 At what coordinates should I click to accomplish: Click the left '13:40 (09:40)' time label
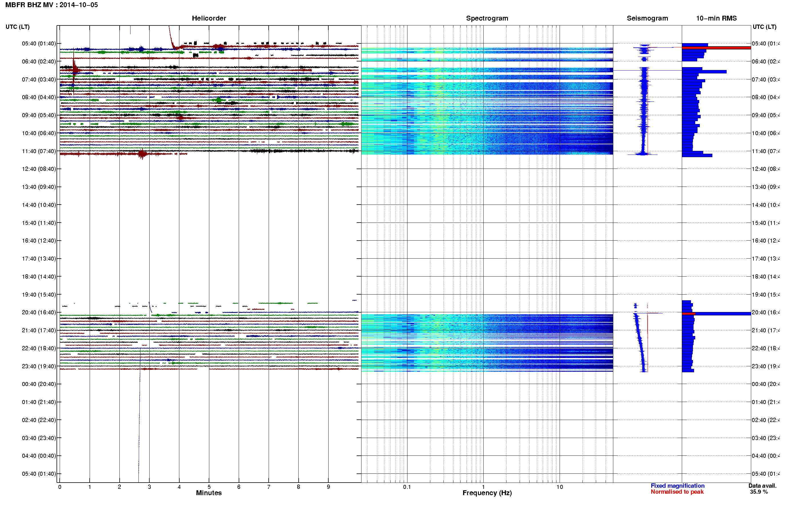click(x=39, y=187)
